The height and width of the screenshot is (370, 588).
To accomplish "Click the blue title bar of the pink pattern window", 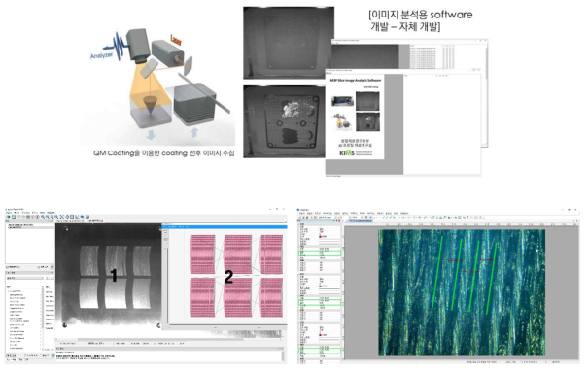I will (225, 226).
